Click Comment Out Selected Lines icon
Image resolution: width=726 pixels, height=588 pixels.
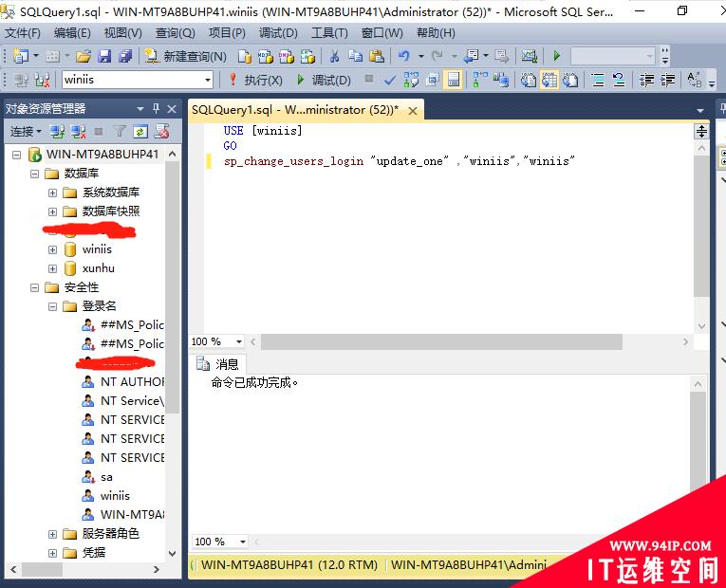pos(598,80)
